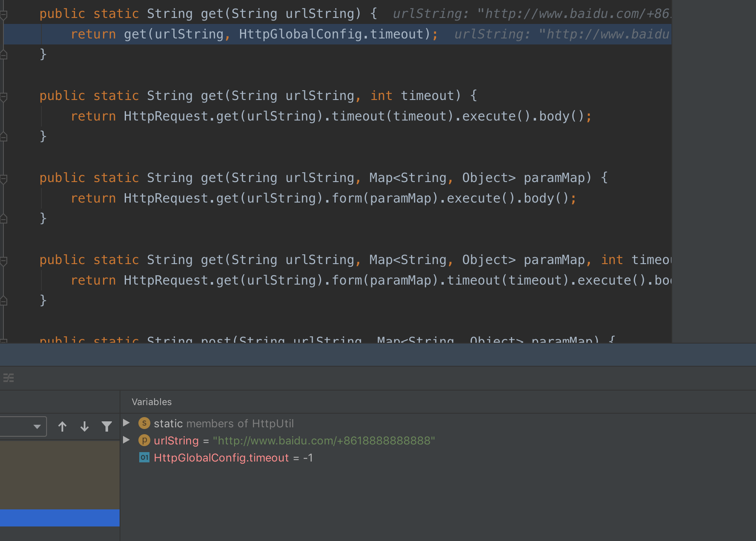Select HttpGlobalConfig.timeout in the Variables panel
The width and height of the screenshot is (756, 541).
(221, 457)
